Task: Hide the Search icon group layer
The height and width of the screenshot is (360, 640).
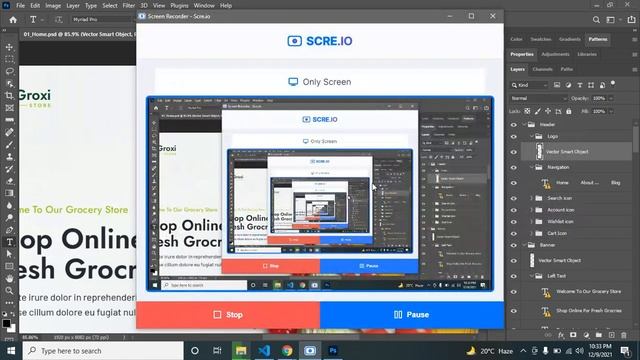Action: pyautogui.click(x=513, y=198)
